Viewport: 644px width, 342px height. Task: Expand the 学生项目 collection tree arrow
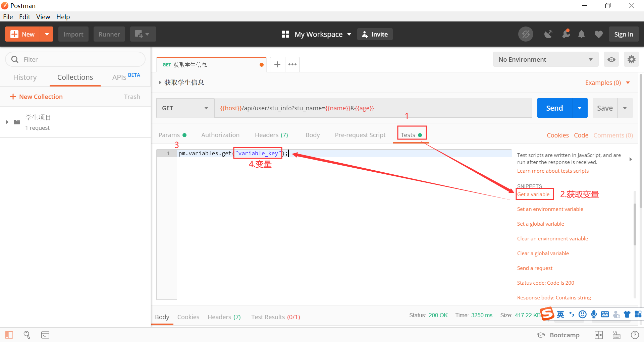coord(7,122)
